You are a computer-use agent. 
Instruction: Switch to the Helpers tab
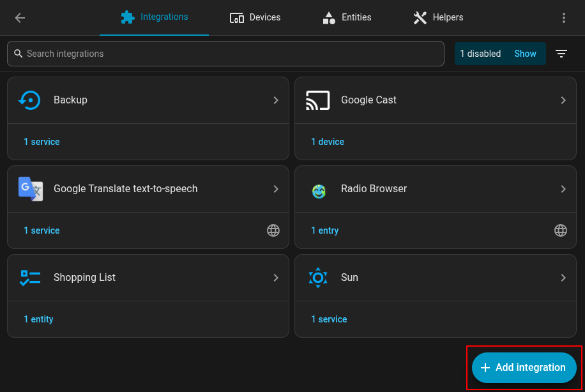pyautogui.click(x=438, y=17)
